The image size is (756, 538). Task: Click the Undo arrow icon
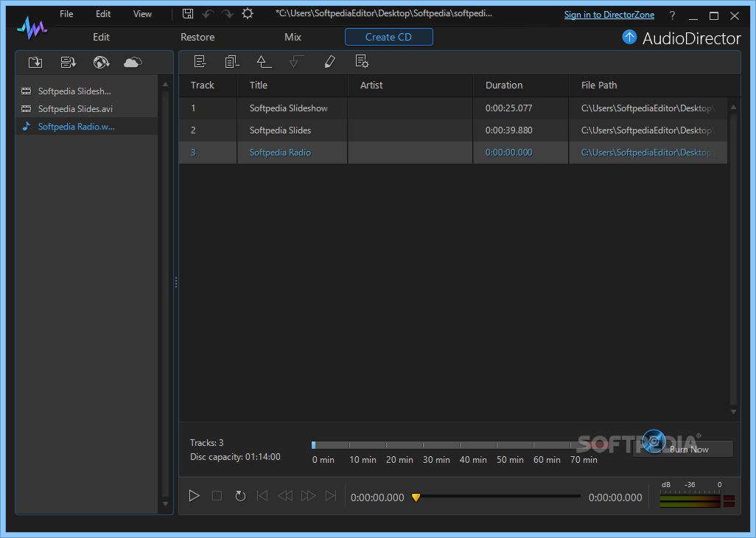(208, 13)
